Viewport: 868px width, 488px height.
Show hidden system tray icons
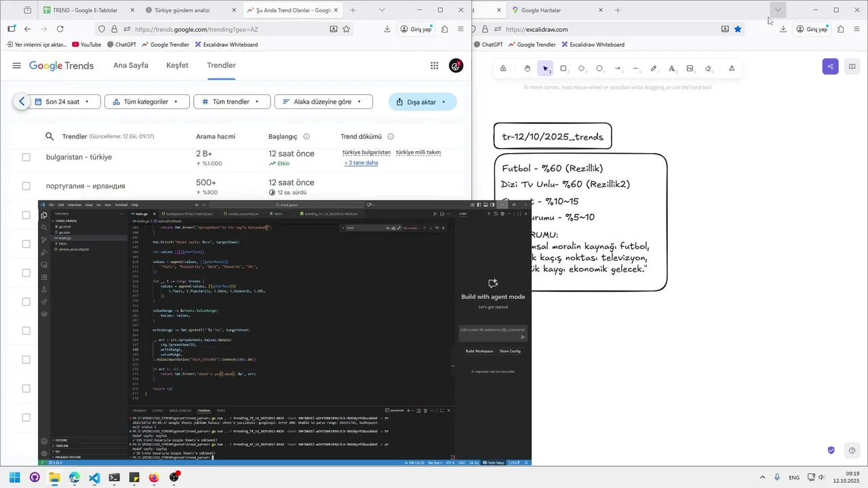coord(762,478)
